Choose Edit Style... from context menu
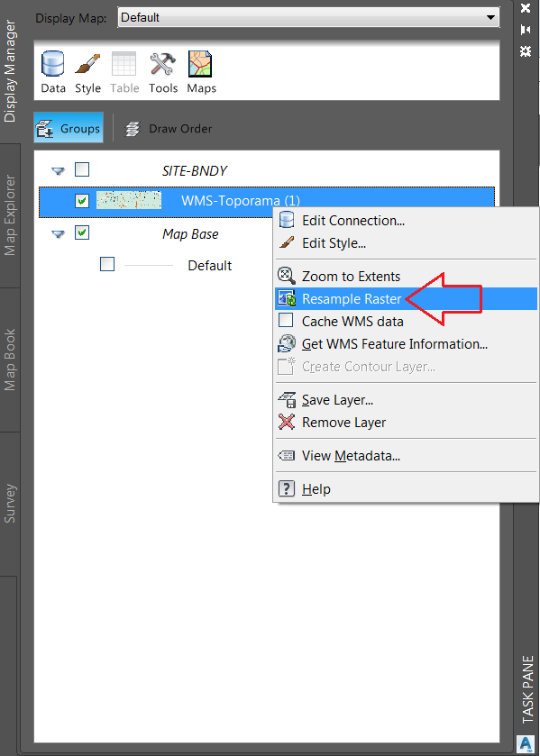This screenshot has height=756, width=540. coord(406,243)
